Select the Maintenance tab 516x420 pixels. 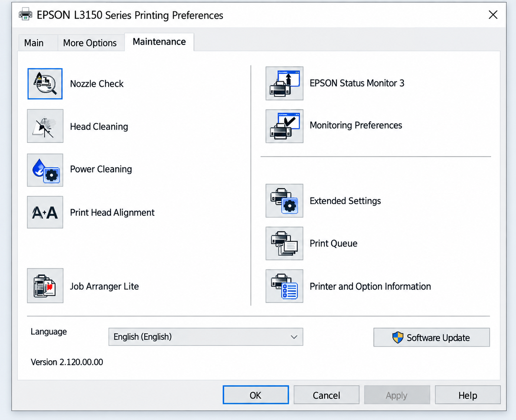(x=159, y=42)
